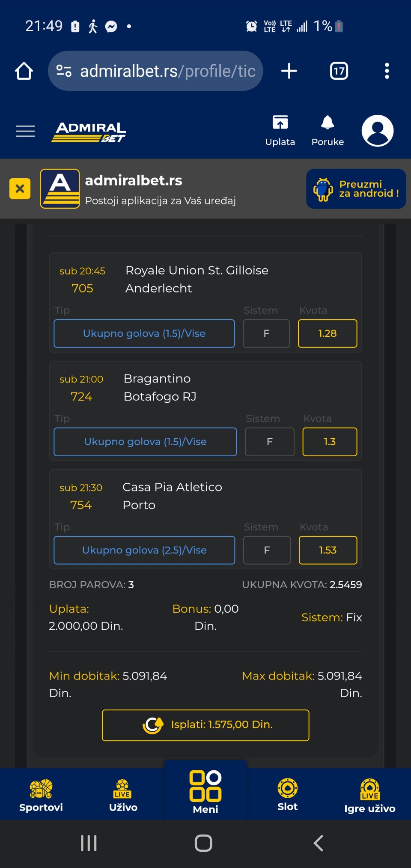The height and width of the screenshot is (868, 411).
Task: Open browser three-dot options menu
Action: click(387, 71)
